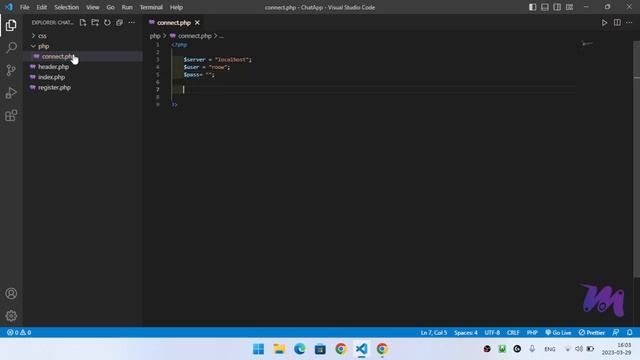Expand the css folder
The image size is (640, 360).
click(83, 36)
